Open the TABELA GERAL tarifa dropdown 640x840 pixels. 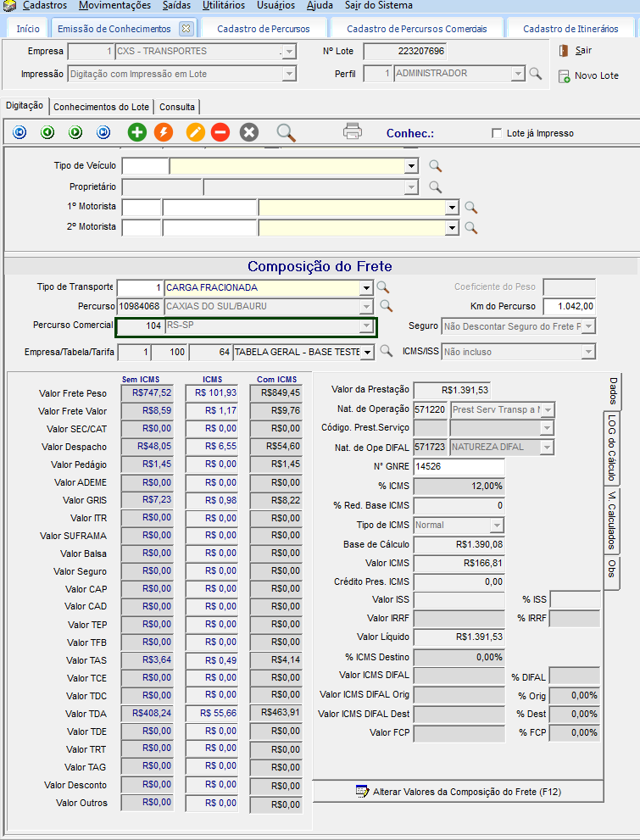click(x=366, y=352)
